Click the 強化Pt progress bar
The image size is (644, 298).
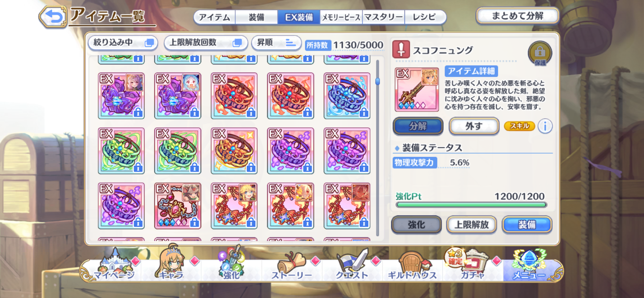pyautogui.click(x=471, y=205)
